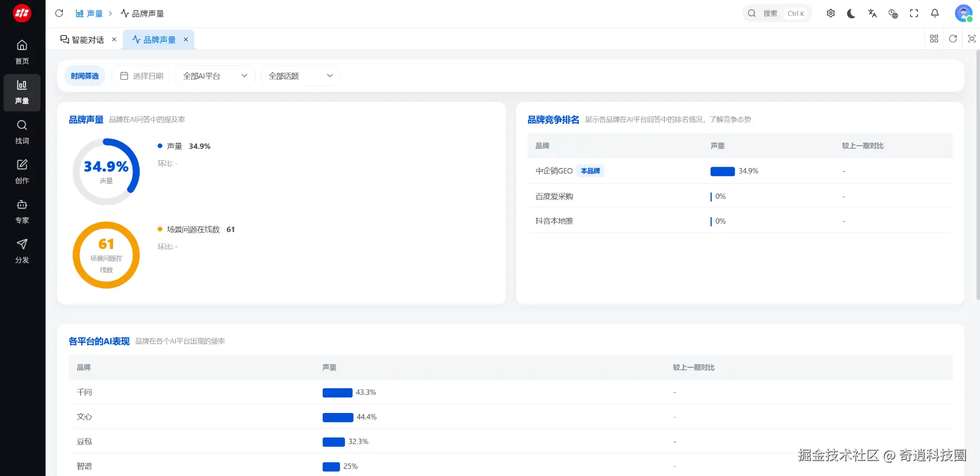This screenshot has height=476, width=980.
Task: Click the 豆包 32.3% progress bar
Action: coord(334,442)
